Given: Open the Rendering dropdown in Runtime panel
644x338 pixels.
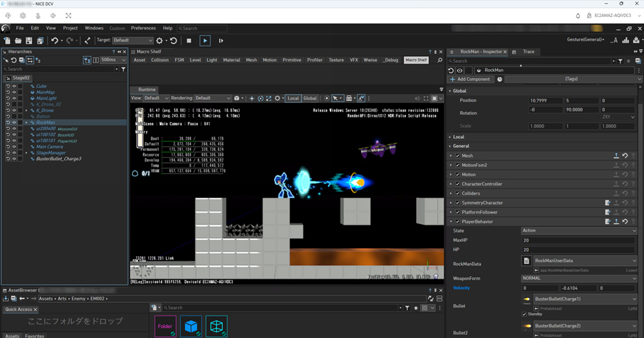Looking at the screenshot, I should click(213, 98).
